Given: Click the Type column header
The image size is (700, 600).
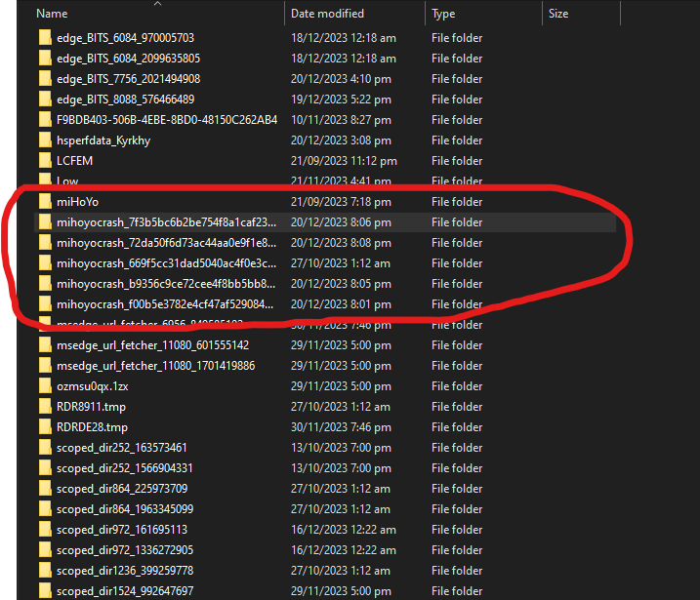Looking at the screenshot, I should (443, 14).
